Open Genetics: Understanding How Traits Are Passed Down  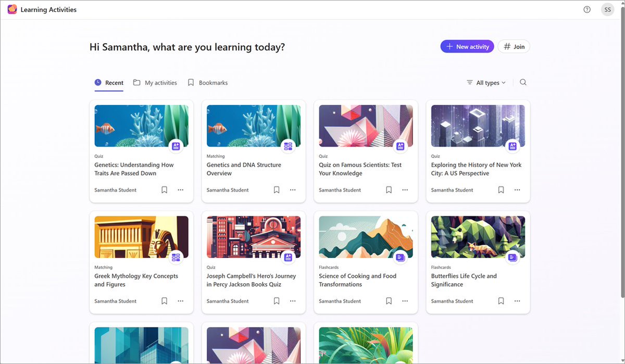point(134,169)
